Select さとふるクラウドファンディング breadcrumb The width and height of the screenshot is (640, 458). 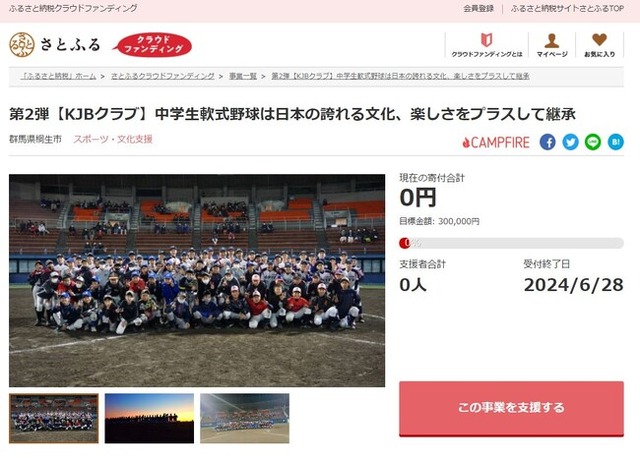[162, 76]
